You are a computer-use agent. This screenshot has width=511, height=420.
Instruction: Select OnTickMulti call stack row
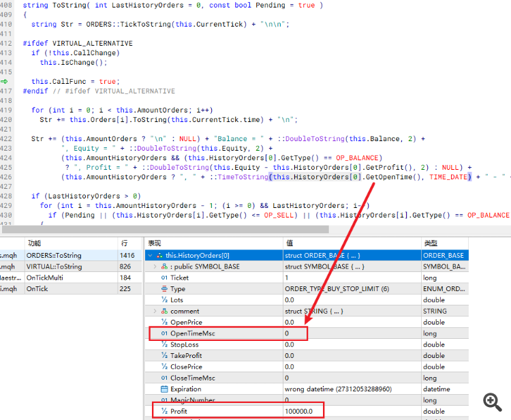pos(71,277)
